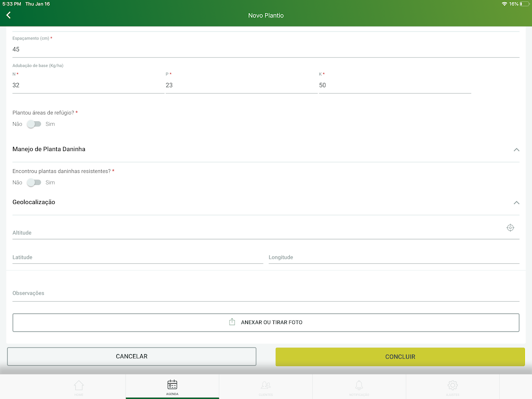Edit the P fertilizer field
This screenshot has height=399, width=532.
coord(241,85)
